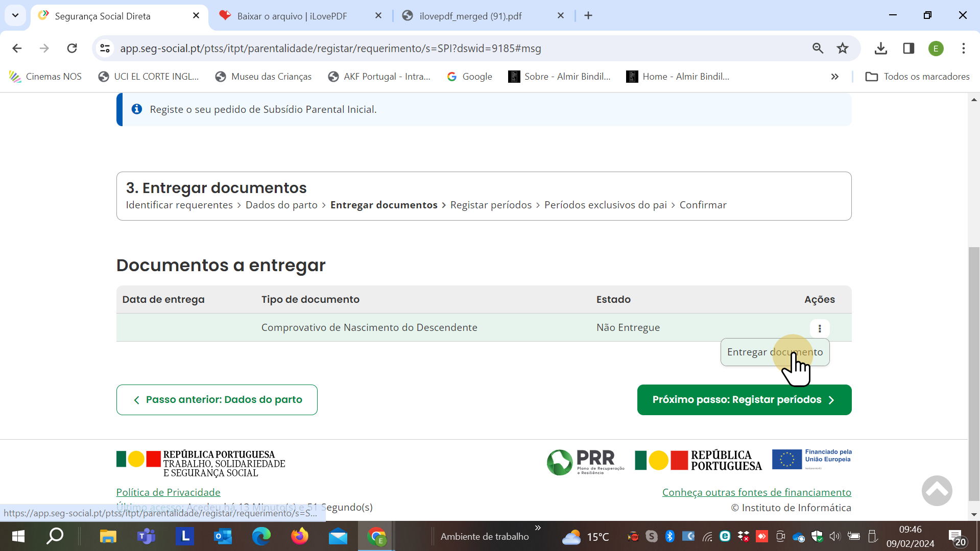Viewport: 980px width, 551px height.
Task: Launch Firefox from the taskbar
Action: pyautogui.click(x=299, y=536)
